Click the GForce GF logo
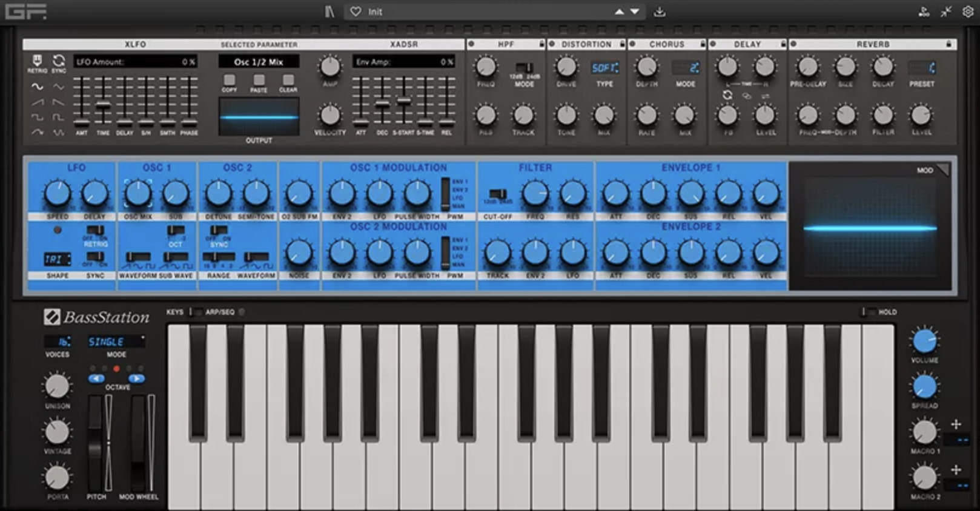This screenshot has width=980, height=511. click(25, 11)
